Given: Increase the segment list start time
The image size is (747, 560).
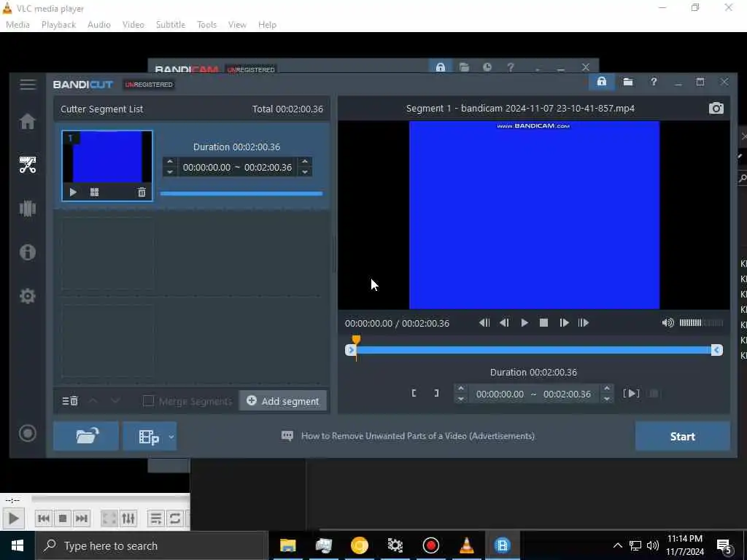Looking at the screenshot, I should (169, 162).
